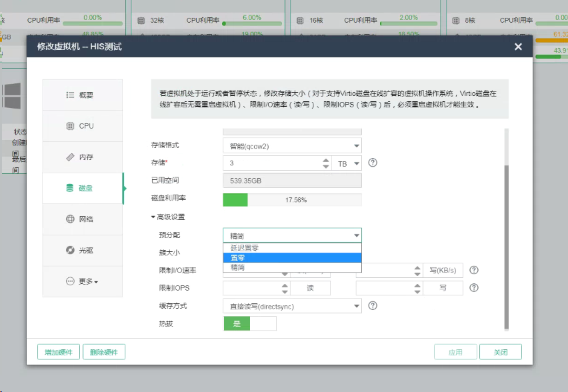Click the 存储 size value field
This screenshot has width=568, height=392.
pyautogui.click(x=272, y=163)
